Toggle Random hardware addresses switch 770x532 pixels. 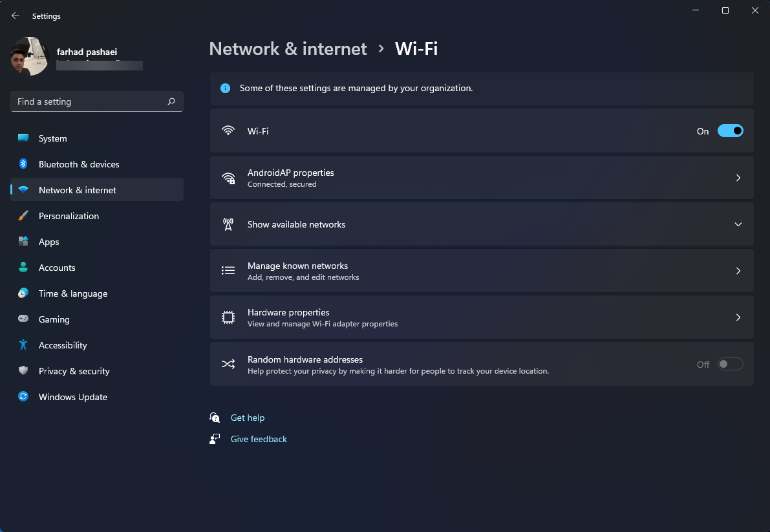coord(730,364)
